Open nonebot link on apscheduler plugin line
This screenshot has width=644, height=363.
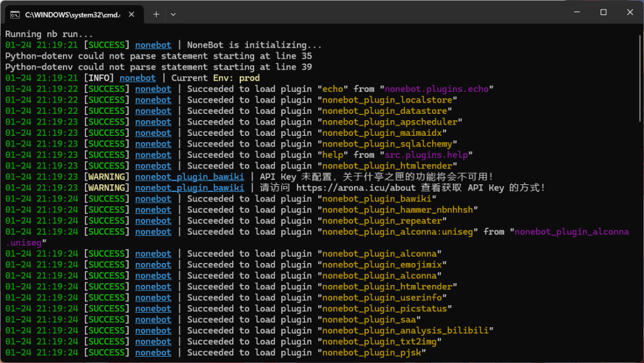[153, 122]
